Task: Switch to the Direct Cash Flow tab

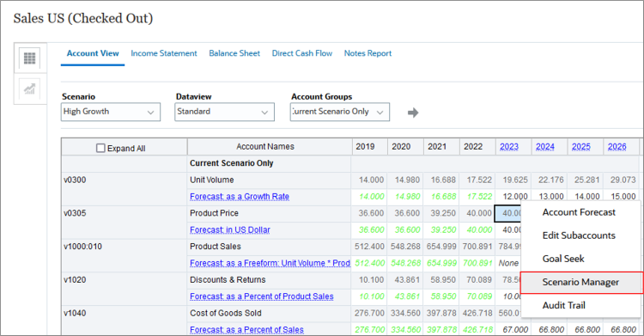Action: coord(302,53)
